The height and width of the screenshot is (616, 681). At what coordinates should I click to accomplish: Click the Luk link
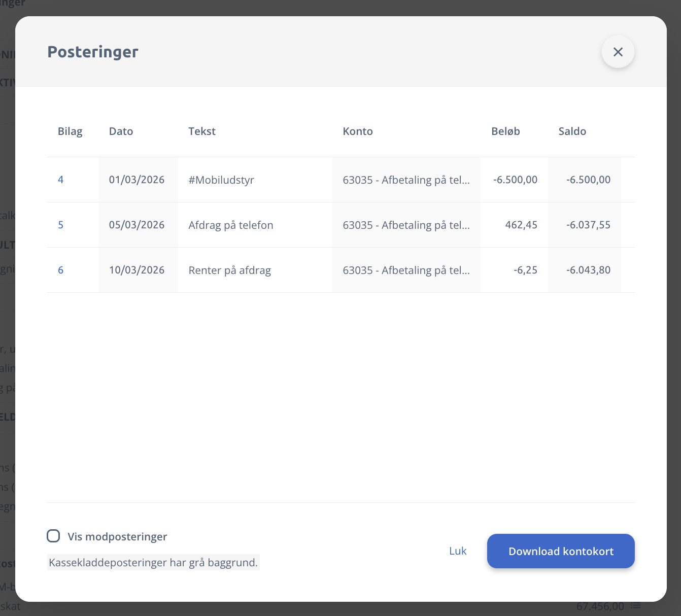457,551
